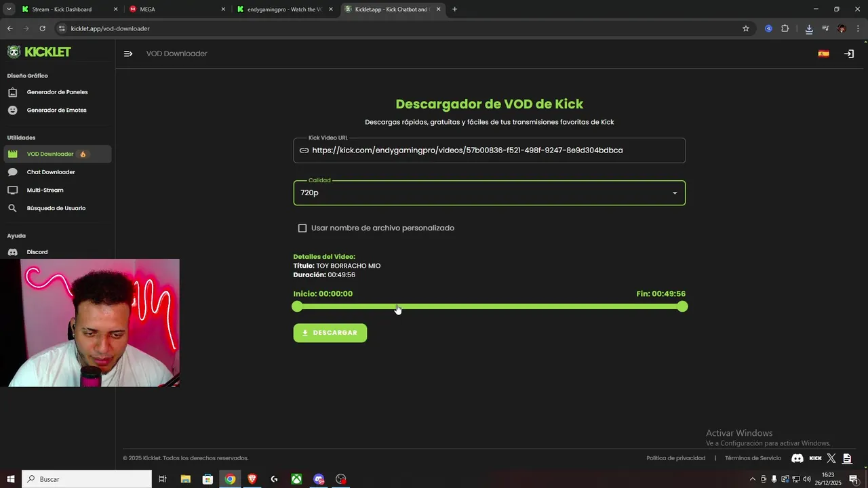The width and height of the screenshot is (868, 488).
Task: Open Multi-Stream in the sidebar
Action: (x=58, y=190)
